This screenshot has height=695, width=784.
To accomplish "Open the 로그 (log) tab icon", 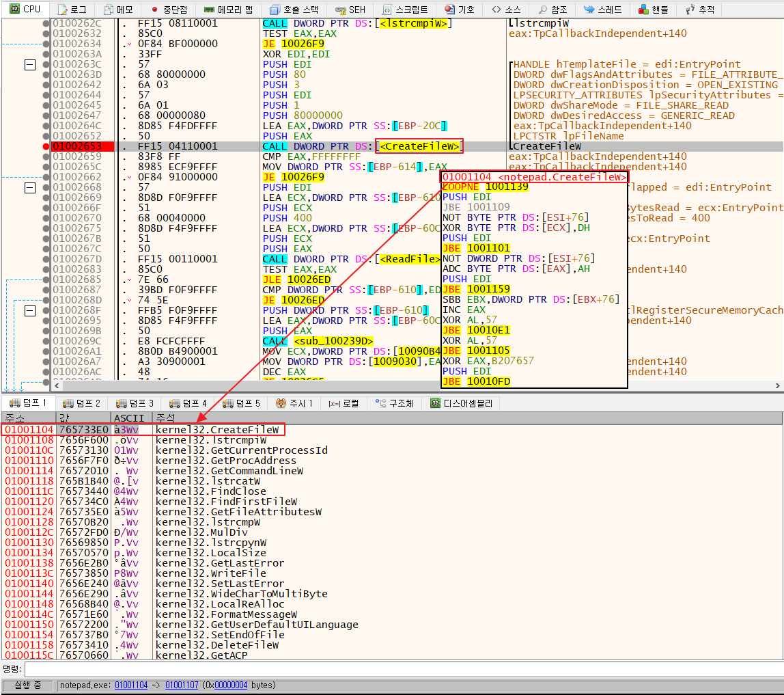I will coord(63,10).
